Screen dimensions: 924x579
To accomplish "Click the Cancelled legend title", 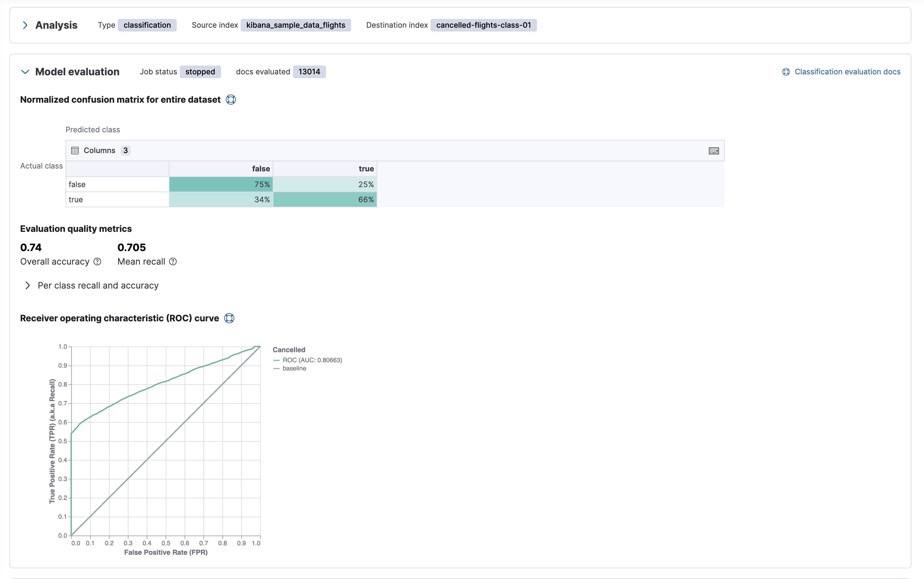I will click(289, 350).
